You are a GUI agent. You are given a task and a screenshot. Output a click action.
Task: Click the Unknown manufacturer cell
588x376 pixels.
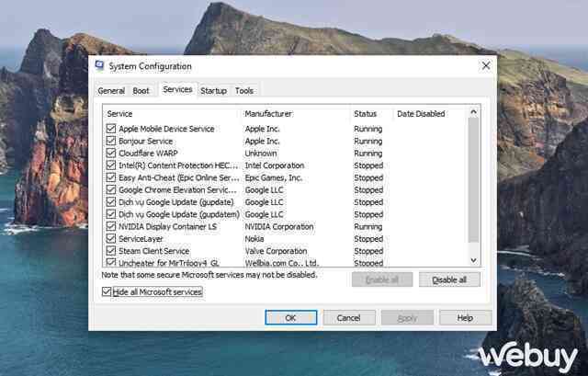tap(261, 154)
